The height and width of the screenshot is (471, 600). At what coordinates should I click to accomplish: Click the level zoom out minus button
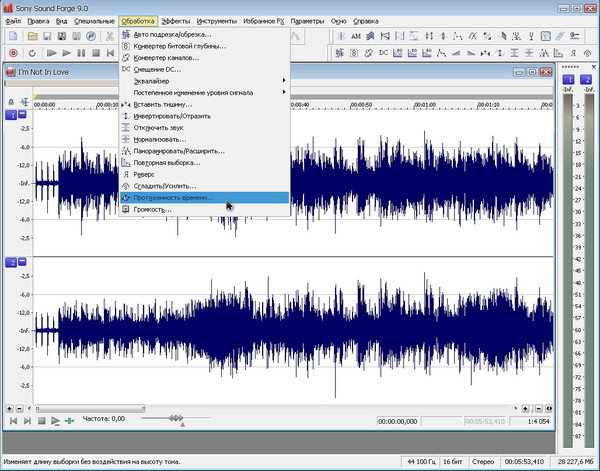pos(20,409)
